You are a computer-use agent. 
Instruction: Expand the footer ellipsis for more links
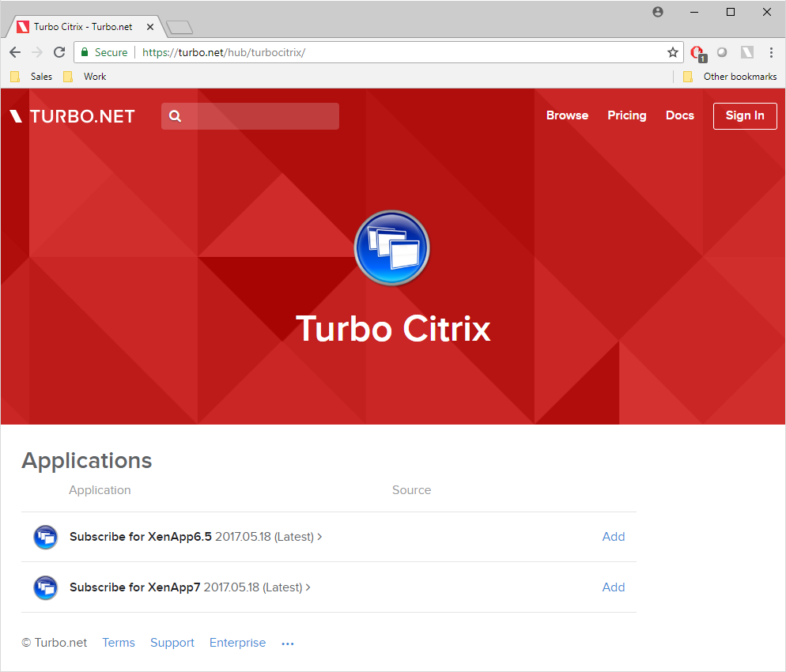[287, 643]
